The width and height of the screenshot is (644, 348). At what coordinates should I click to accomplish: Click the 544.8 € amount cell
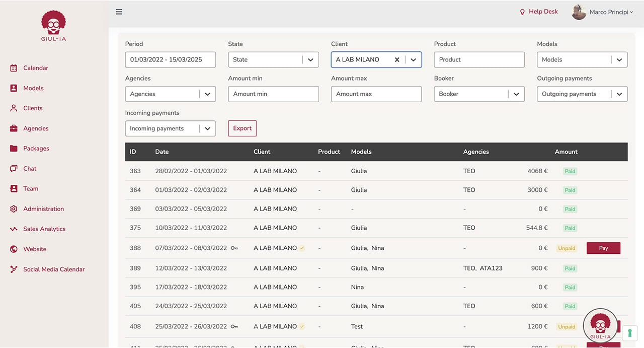coord(537,228)
